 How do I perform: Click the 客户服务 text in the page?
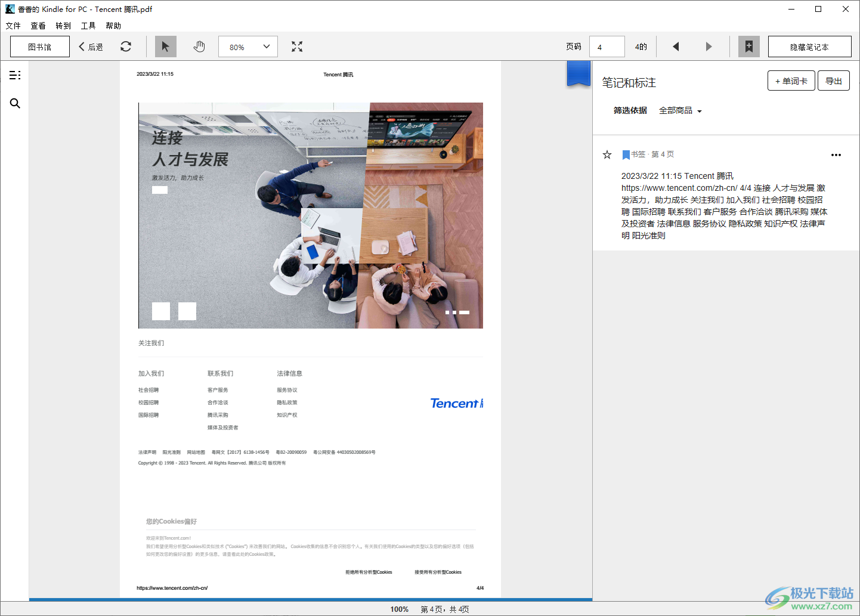point(218,390)
